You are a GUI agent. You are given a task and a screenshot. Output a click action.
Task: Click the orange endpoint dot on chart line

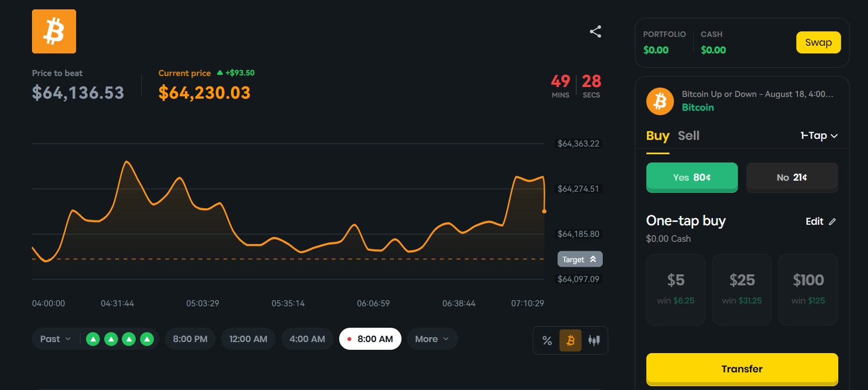pyautogui.click(x=544, y=211)
